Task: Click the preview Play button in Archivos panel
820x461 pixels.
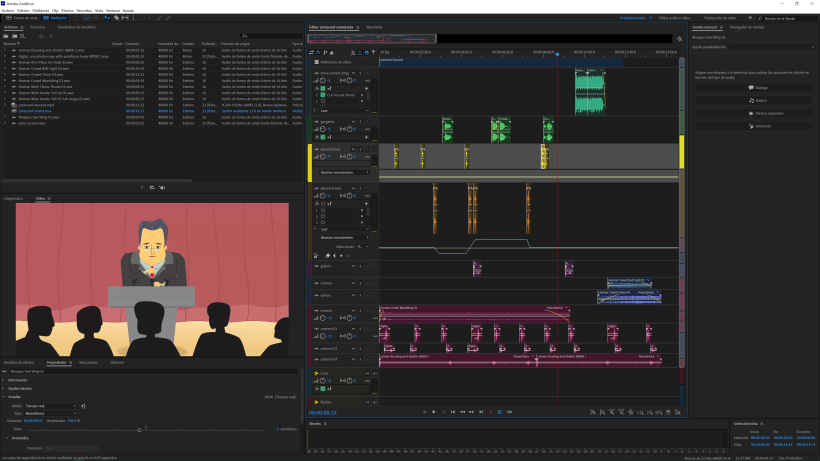Action: pos(142,187)
